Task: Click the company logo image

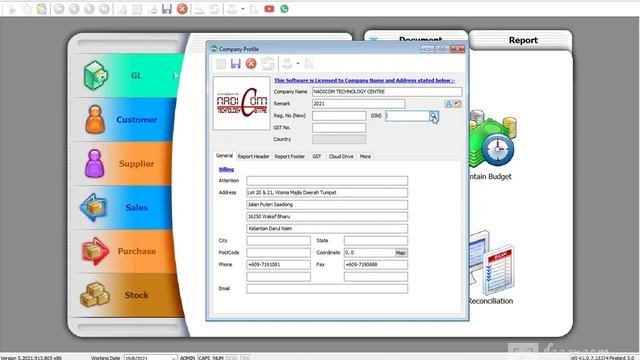Action: (x=242, y=103)
